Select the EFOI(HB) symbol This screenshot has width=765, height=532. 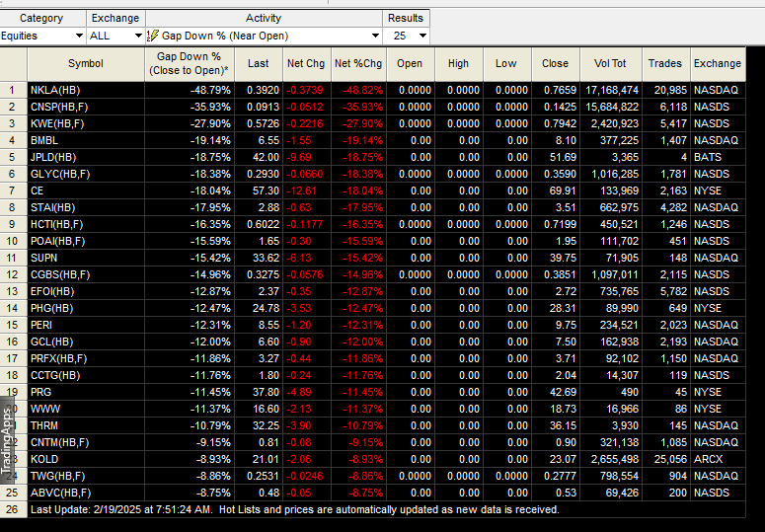pos(52,291)
